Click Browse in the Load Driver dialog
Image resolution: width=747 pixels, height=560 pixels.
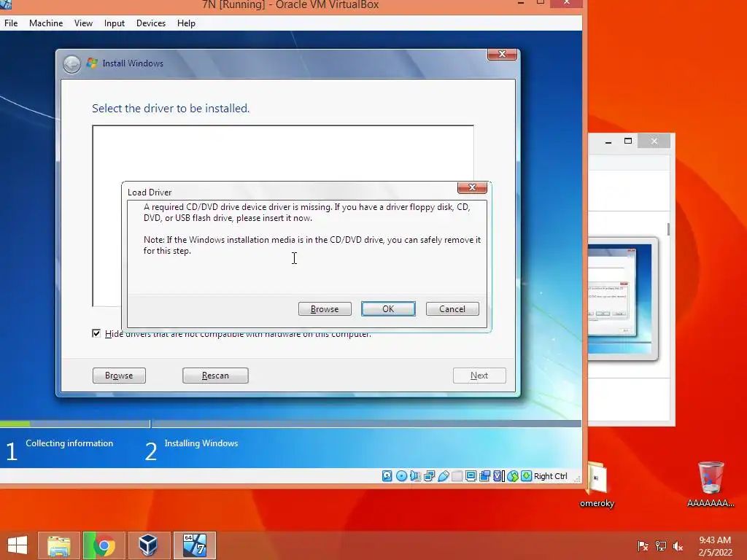325,308
